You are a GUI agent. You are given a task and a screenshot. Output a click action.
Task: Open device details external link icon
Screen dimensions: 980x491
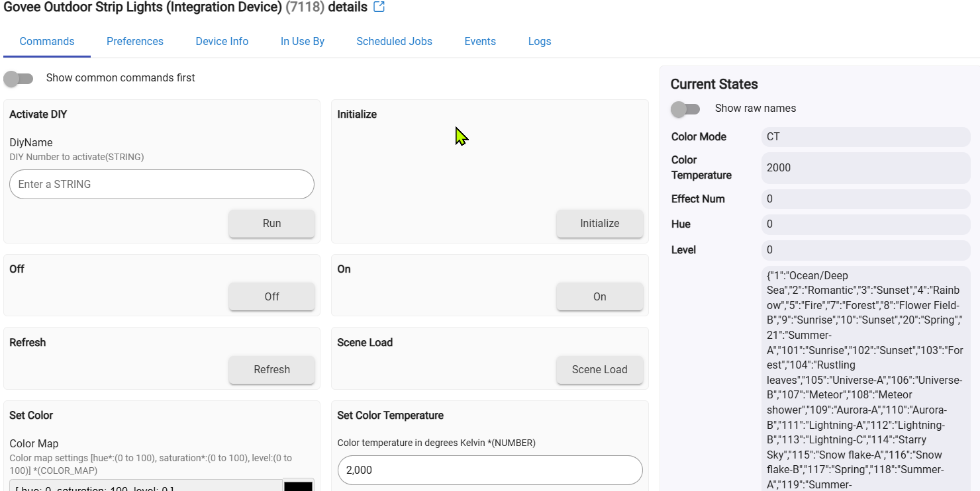pos(379,7)
